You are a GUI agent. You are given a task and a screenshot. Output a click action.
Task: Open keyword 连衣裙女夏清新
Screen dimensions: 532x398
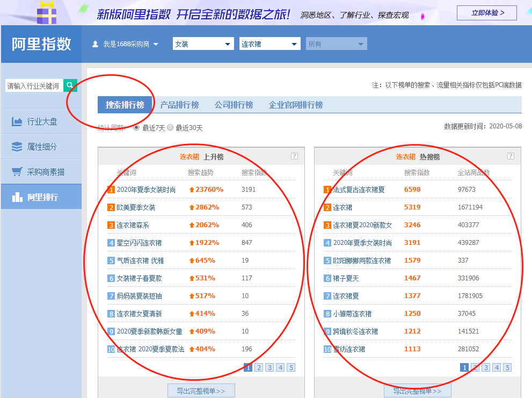tap(139, 314)
